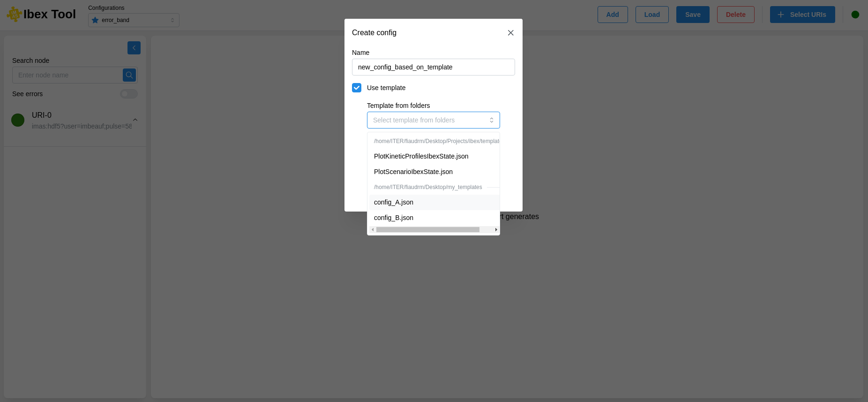Click the URI-0 label in the sidebar
The width and height of the screenshot is (868, 402).
pyautogui.click(x=42, y=115)
